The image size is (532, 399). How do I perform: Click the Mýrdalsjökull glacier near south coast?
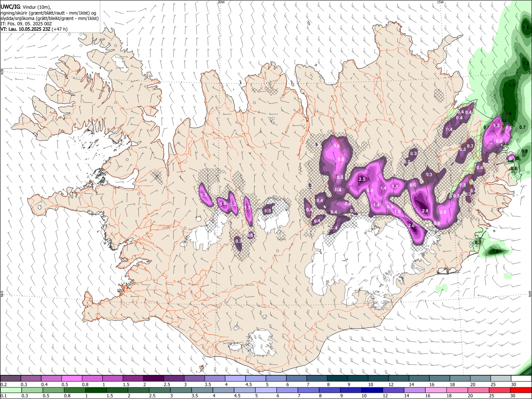click(x=260, y=343)
